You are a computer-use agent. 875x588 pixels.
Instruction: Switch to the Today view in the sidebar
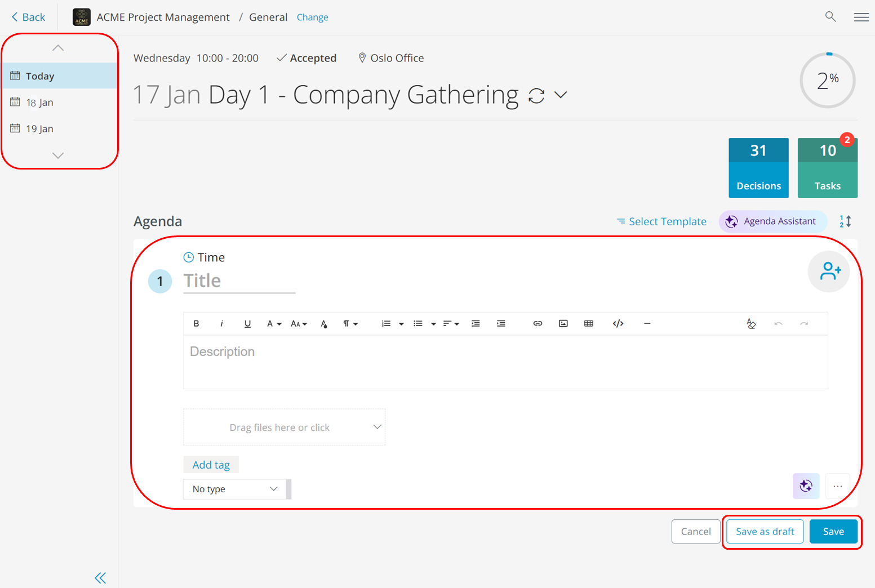tap(39, 75)
